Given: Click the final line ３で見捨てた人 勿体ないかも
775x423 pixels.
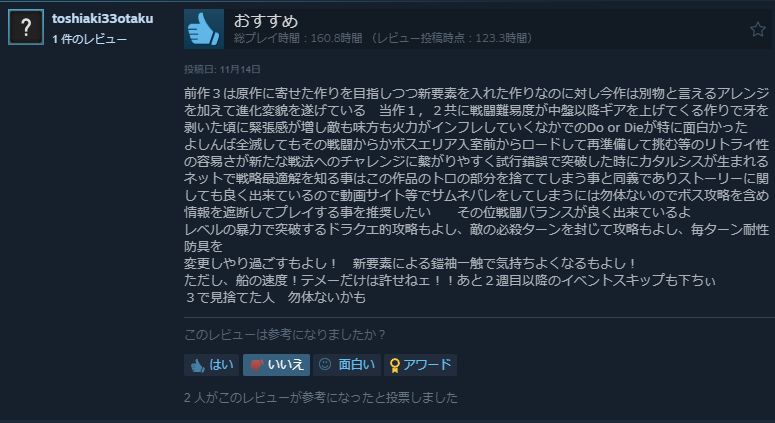Looking at the screenshot, I should (x=275, y=297).
